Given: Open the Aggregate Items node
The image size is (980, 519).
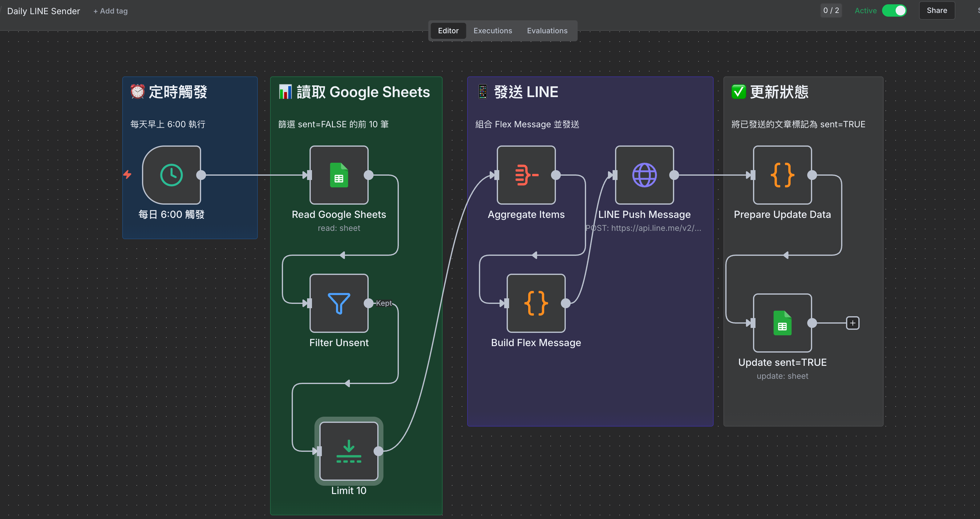Looking at the screenshot, I should [x=526, y=175].
